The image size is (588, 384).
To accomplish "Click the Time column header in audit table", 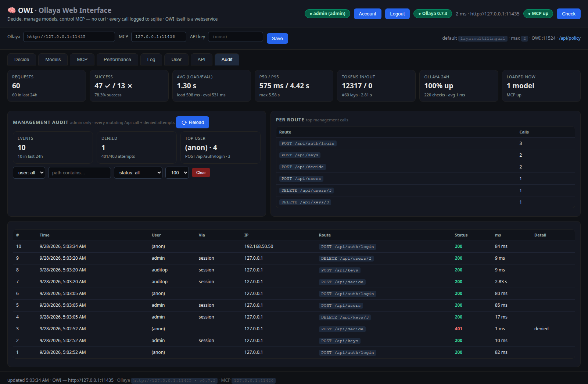I will [44, 235].
